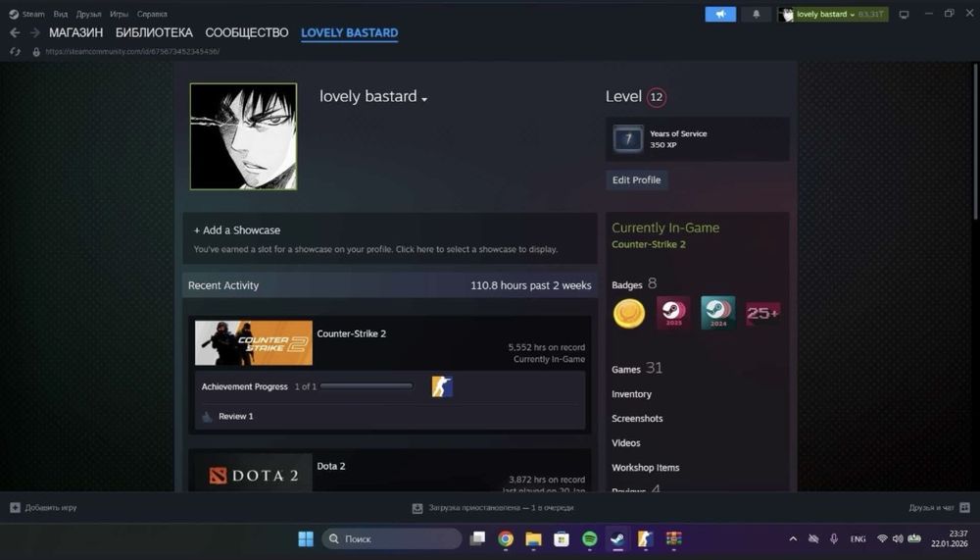The height and width of the screenshot is (560, 980).
Task: Open Dota 2 title link
Action: tap(331, 466)
